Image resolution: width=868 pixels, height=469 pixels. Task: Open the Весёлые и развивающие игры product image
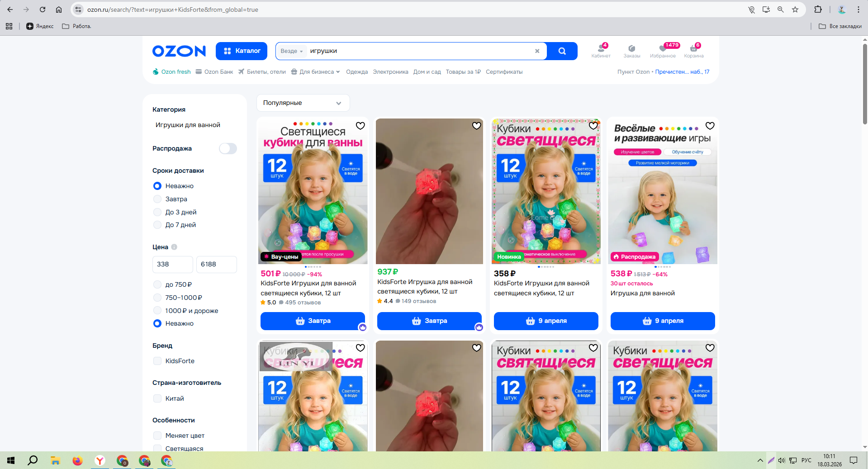pyautogui.click(x=663, y=191)
